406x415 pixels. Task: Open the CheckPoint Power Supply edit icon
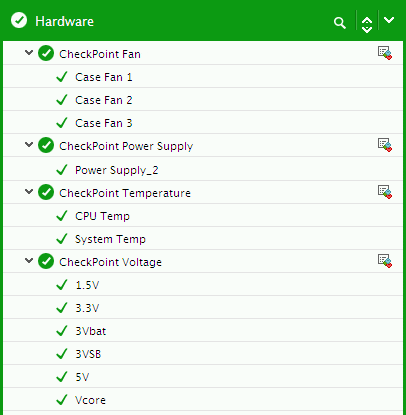[385, 145]
